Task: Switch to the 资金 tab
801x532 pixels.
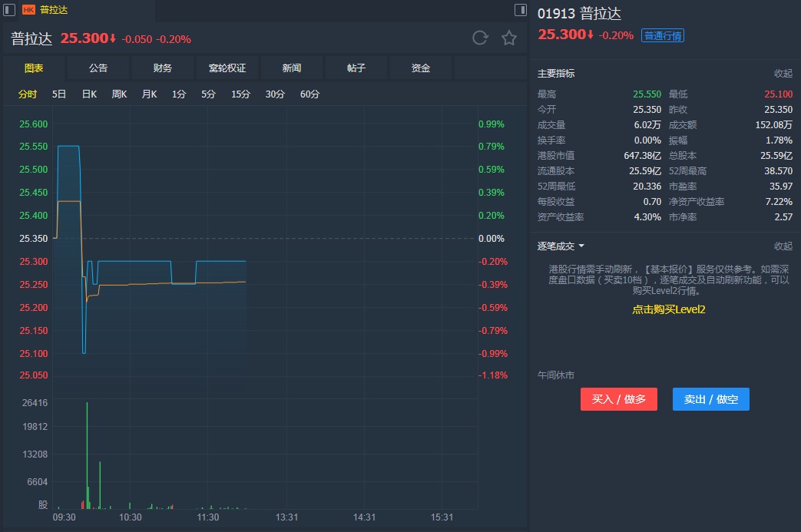Action: pyautogui.click(x=420, y=68)
